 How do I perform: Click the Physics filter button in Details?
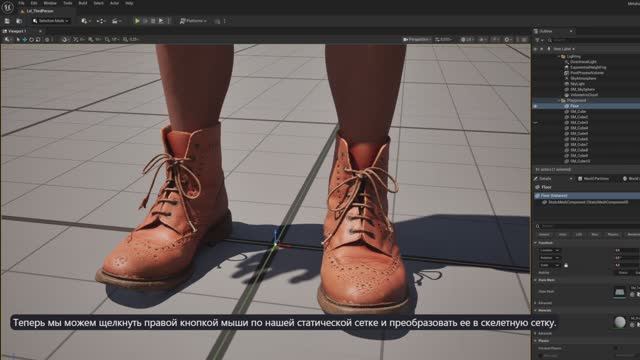[x=613, y=235]
